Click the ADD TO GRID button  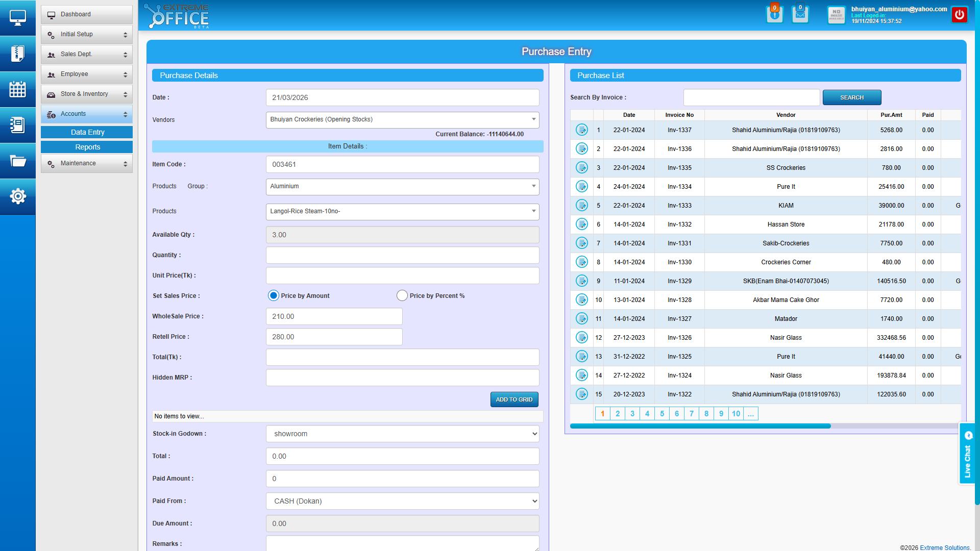pos(514,399)
